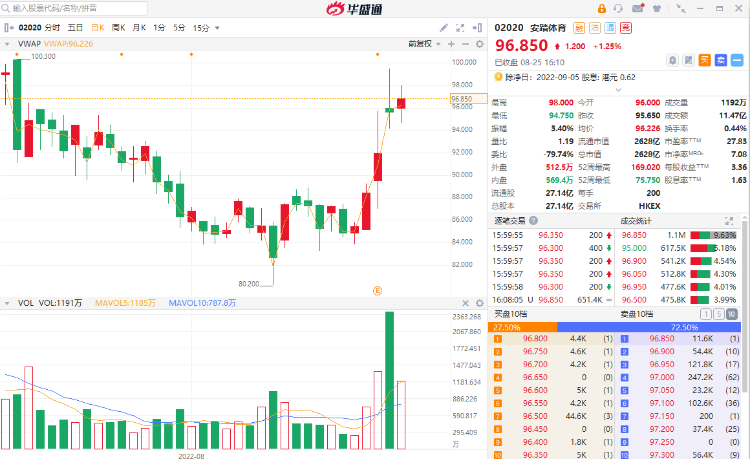
Task: Select the 1分 one-minute tab
Action: [x=159, y=28]
